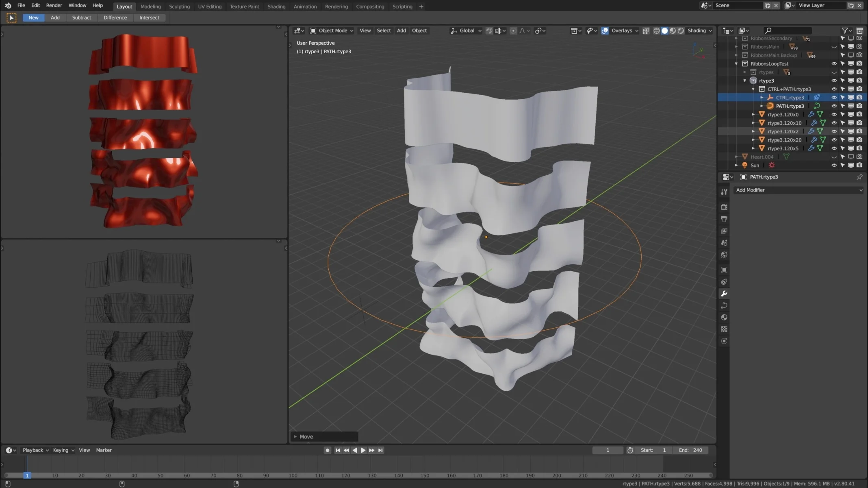The width and height of the screenshot is (868, 488).
Task: Click the timeline frame 1 marker
Action: (27, 475)
